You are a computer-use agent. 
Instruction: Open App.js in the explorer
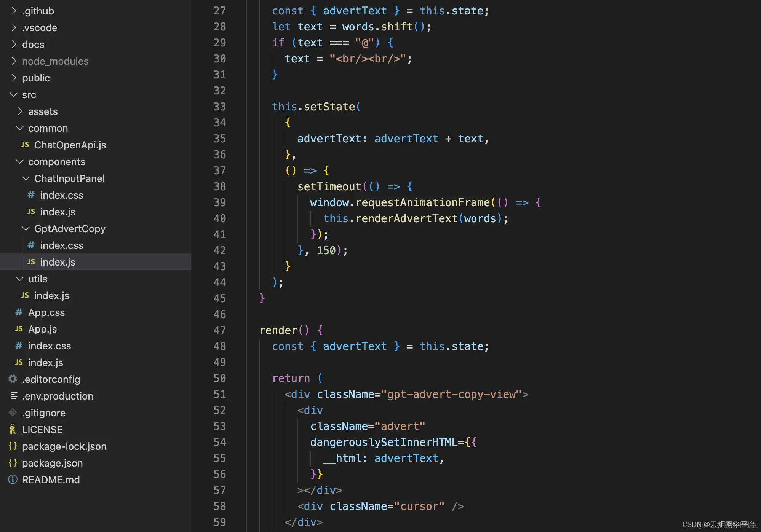42,329
